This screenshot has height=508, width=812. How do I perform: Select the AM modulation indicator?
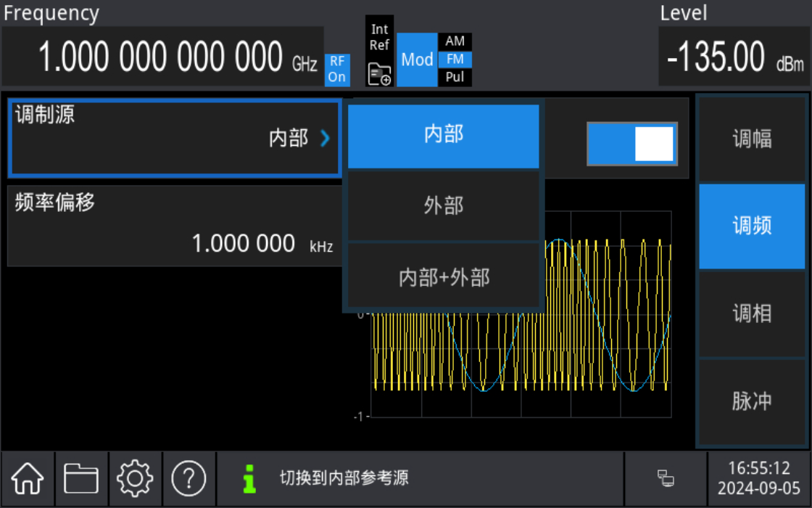(x=455, y=41)
